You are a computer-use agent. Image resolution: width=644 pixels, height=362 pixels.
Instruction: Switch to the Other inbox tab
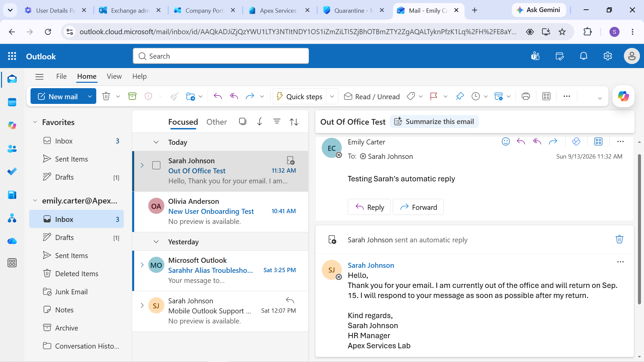click(217, 122)
